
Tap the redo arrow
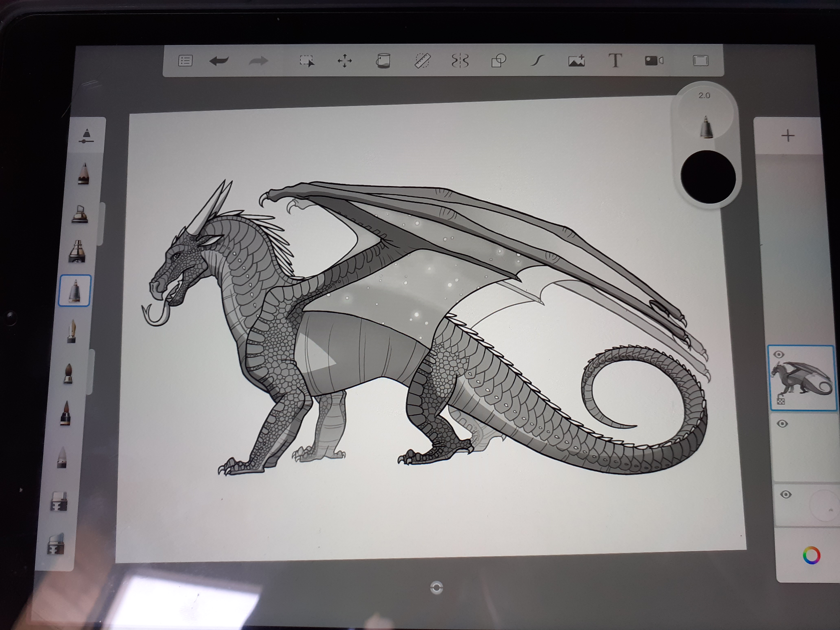(x=258, y=61)
